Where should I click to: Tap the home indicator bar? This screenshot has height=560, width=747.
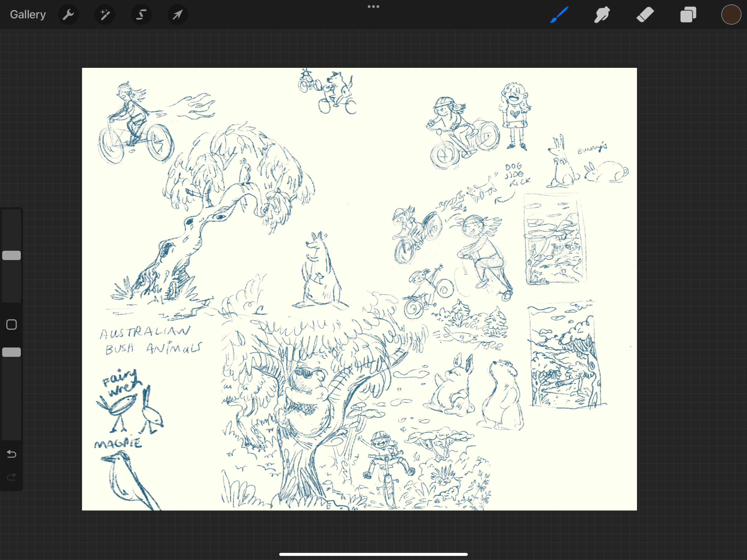[373, 554]
